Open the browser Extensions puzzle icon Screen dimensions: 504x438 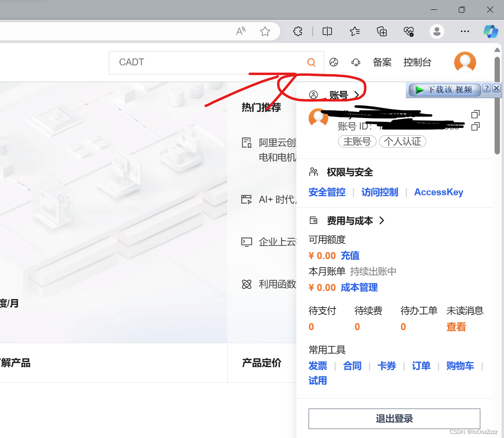coord(298,31)
